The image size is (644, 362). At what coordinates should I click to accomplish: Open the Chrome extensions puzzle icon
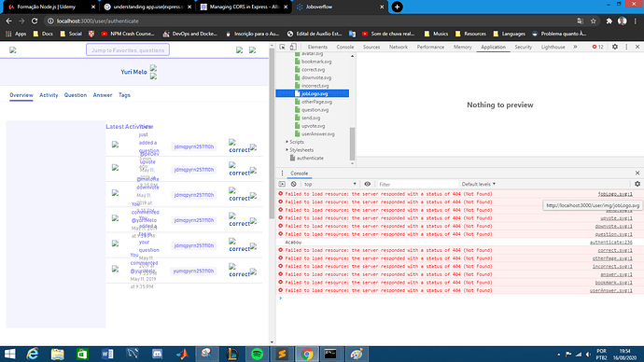pos(609,21)
